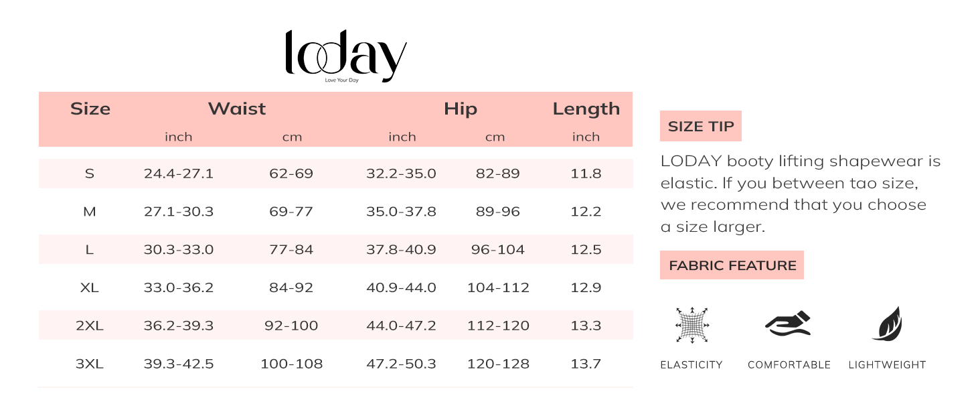Screen dimensions: 980x402
Task: Select the size M row label
Action: point(89,212)
